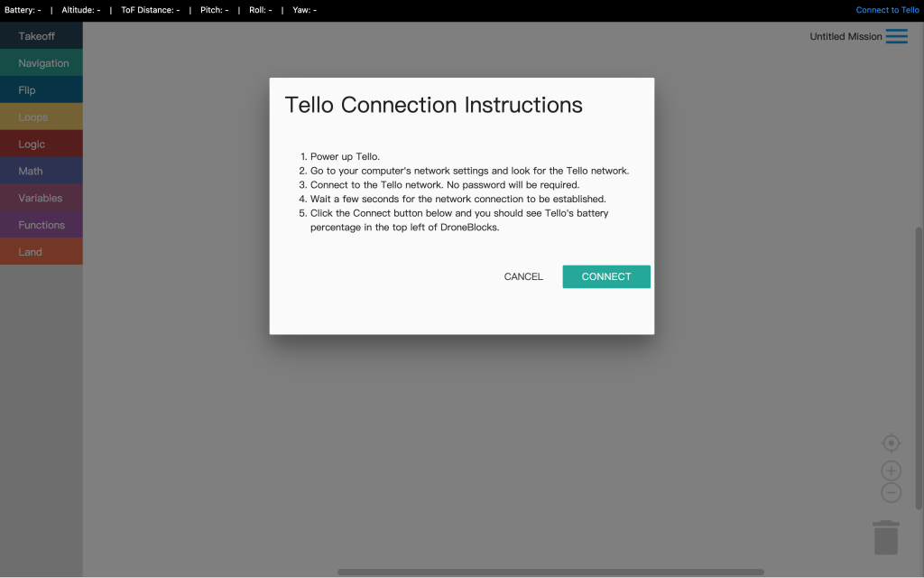The image size is (924, 578).
Task: Select the Land block category
Action: [x=31, y=252]
